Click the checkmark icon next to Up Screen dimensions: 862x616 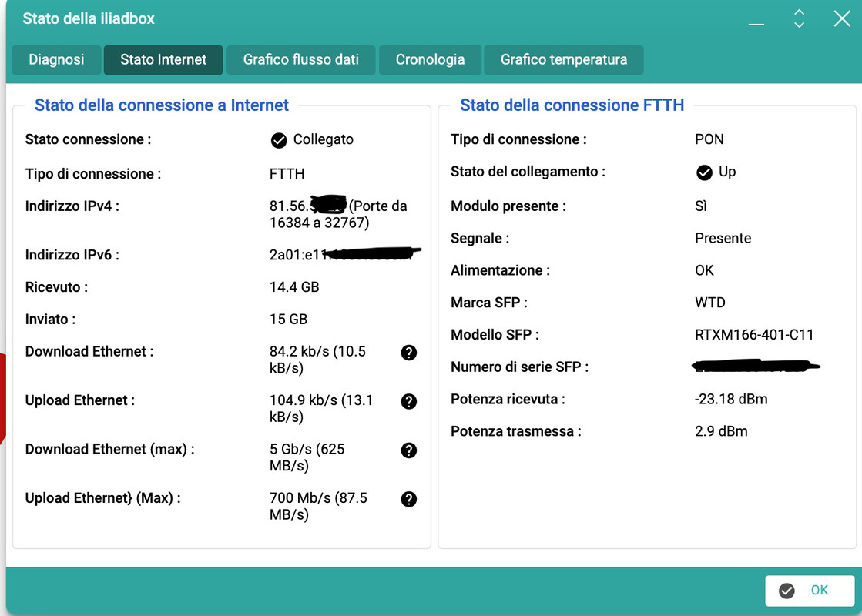click(x=704, y=172)
